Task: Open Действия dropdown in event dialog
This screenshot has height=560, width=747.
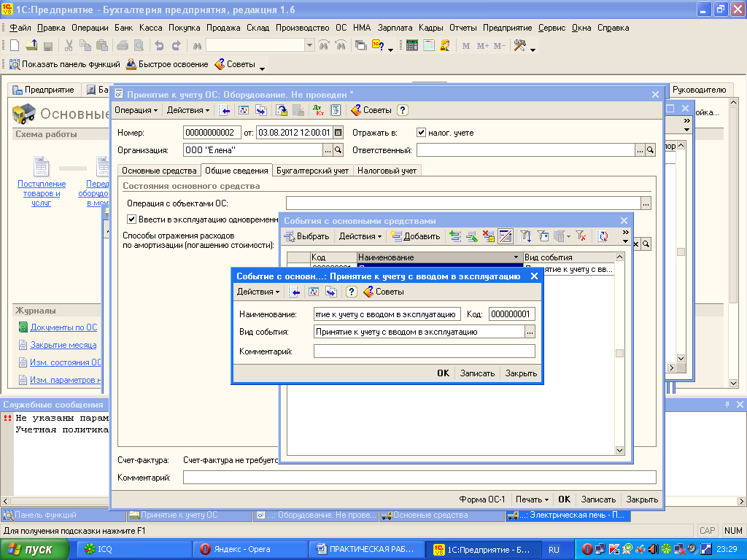Action: tap(258, 292)
